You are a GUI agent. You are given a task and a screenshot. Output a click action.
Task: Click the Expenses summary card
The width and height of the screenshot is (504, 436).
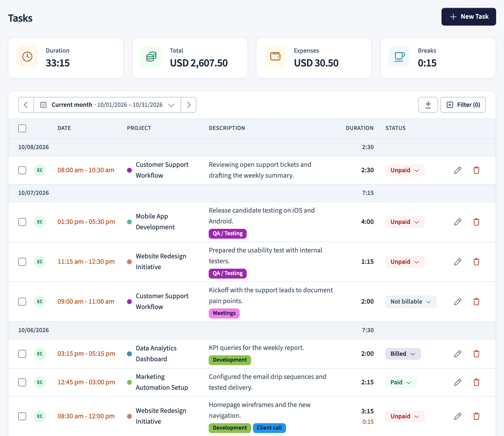click(x=314, y=58)
